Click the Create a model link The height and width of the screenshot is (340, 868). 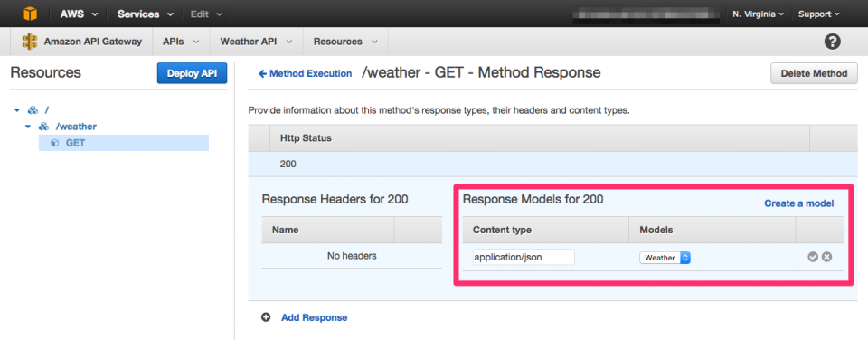(x=798, y=203)
